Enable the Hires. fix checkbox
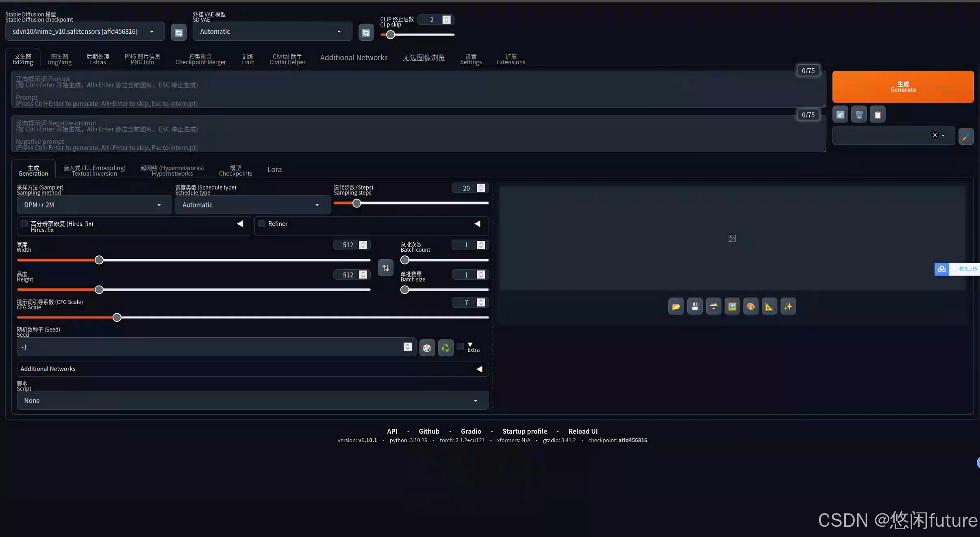 [24, 224]
